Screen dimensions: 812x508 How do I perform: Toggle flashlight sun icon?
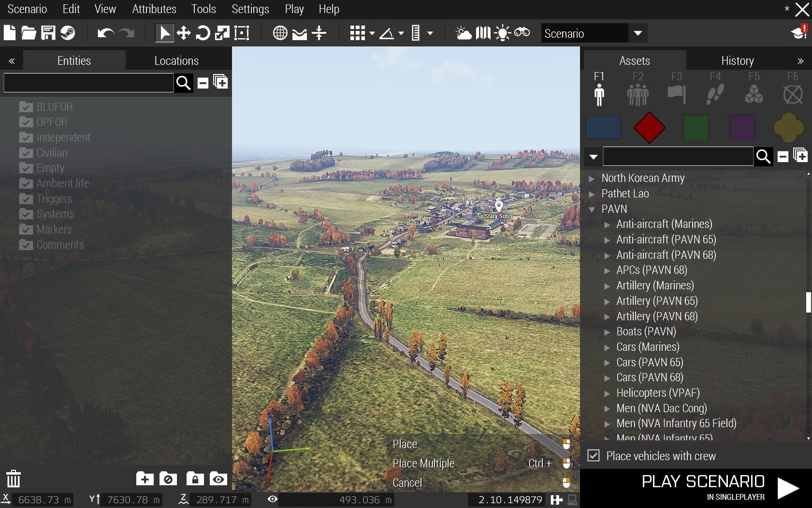503,33
